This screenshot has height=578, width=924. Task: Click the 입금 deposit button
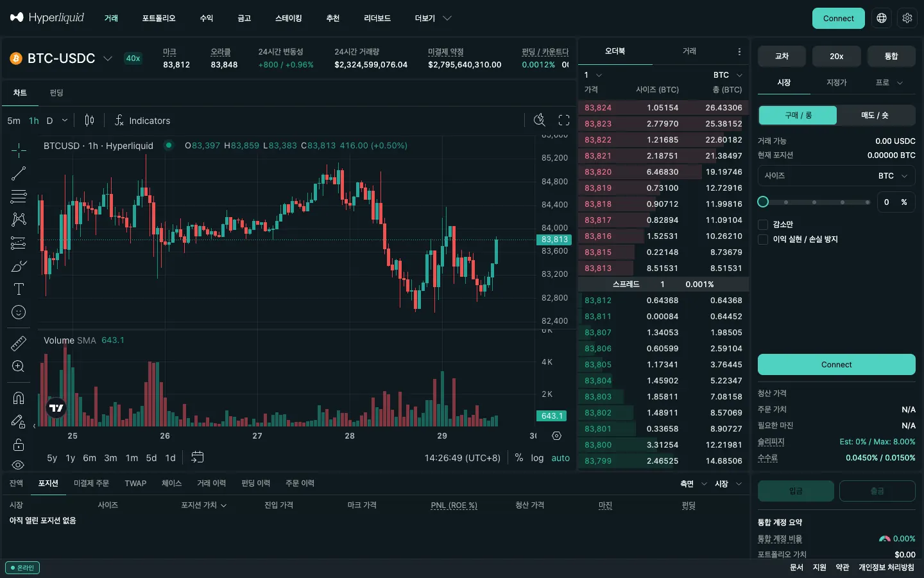796,491
